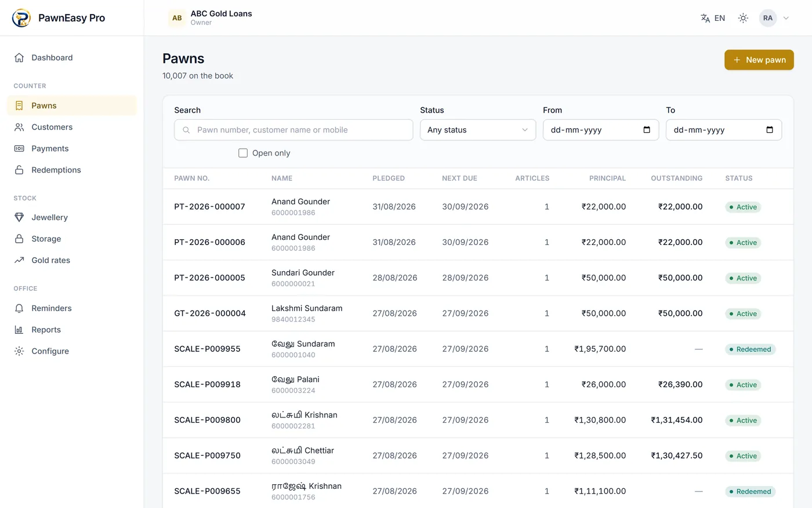This screenshot has width=812, height=508.
Task: Tick the Open only checkbox
Action: pos(243,153)
